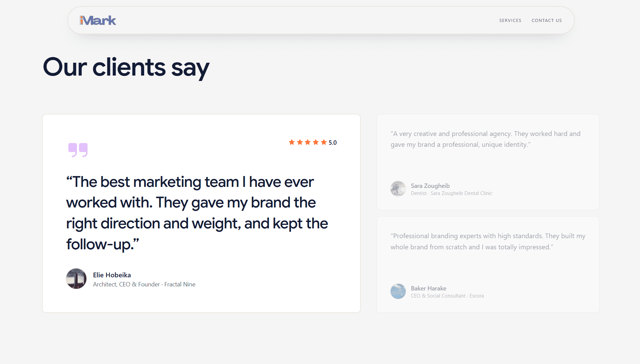
Task: Select the Baker Harake name label
Action: [x=428, y=288]
